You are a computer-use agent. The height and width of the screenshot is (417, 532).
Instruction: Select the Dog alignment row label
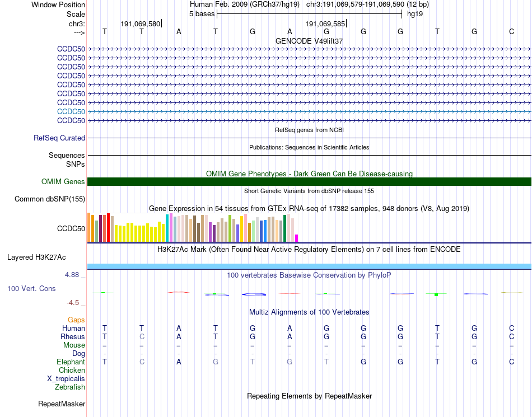[x=78, y=354]
